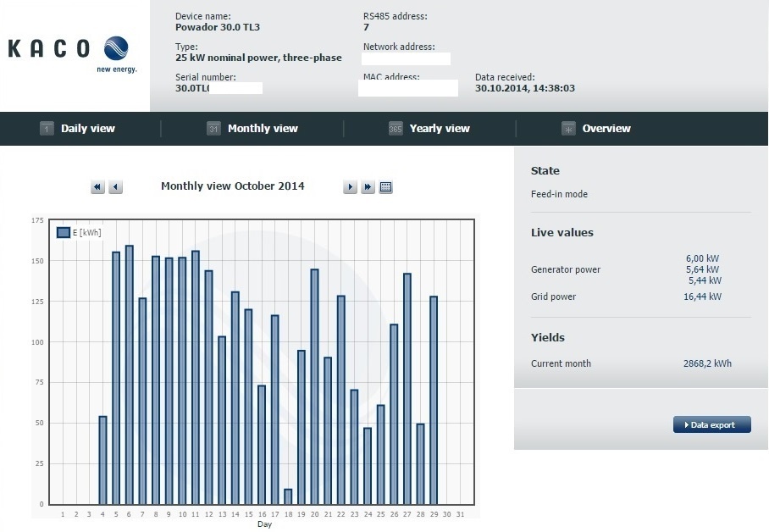Click the Grid power value '16,44 kW'
This screenshot has width=769, height=532.
pos(702,296)
